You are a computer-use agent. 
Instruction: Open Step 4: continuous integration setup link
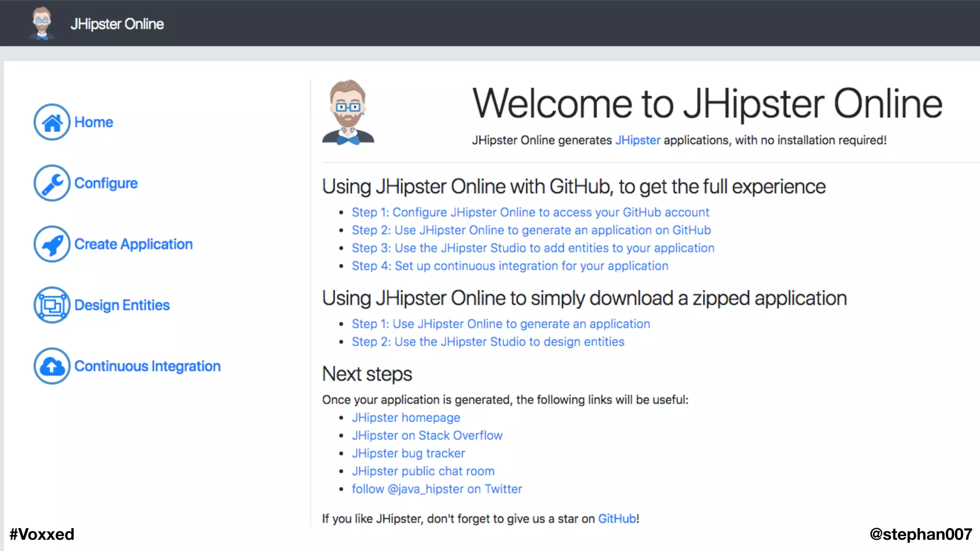coord(510,266)
